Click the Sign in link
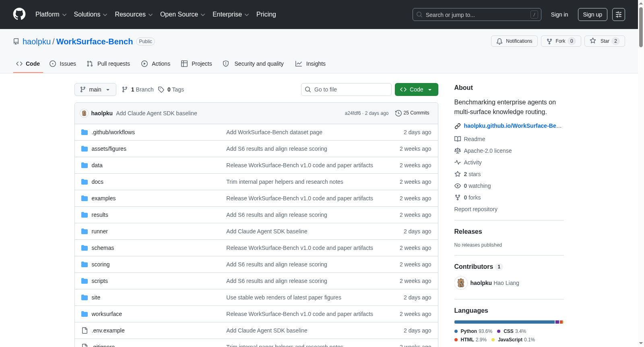 coord(559,15)
